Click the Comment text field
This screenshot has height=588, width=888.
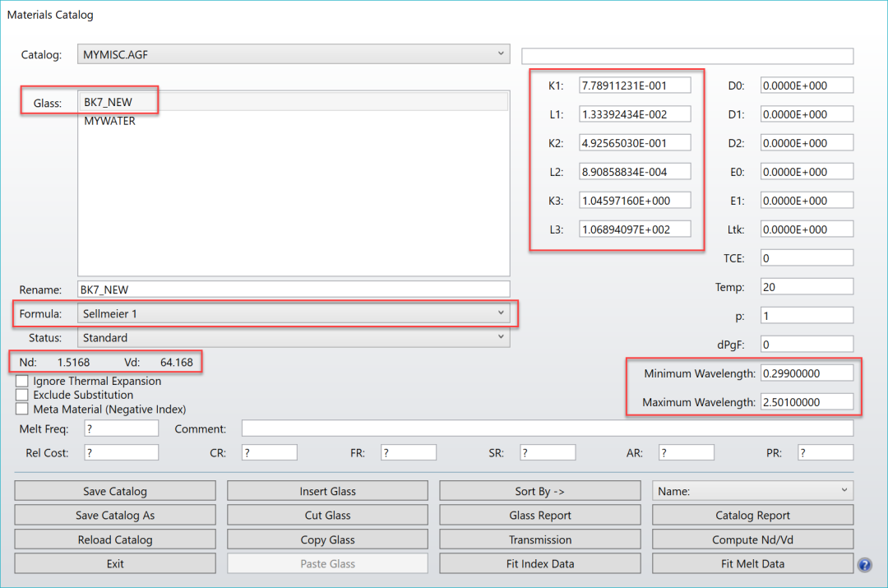pyautogui.click(x=547, y=428)
